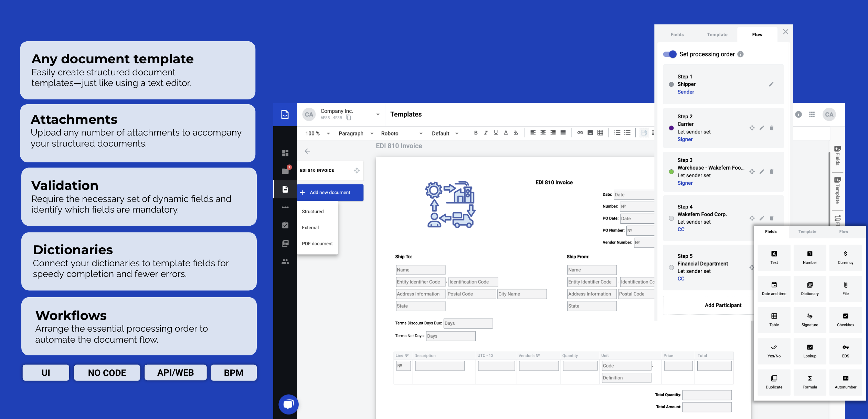Click the insert link icon in toolbar
868x419 pixels.
pos(580,133)
